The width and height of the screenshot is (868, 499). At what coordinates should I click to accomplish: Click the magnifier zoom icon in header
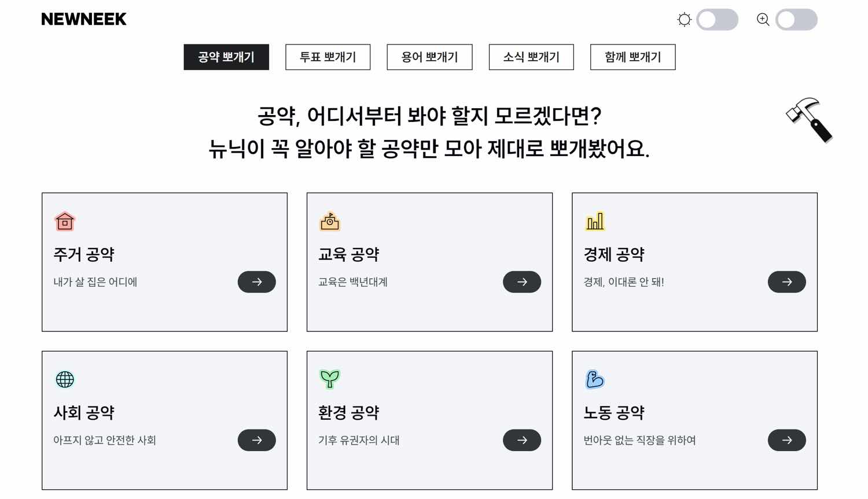coord(763,20)
